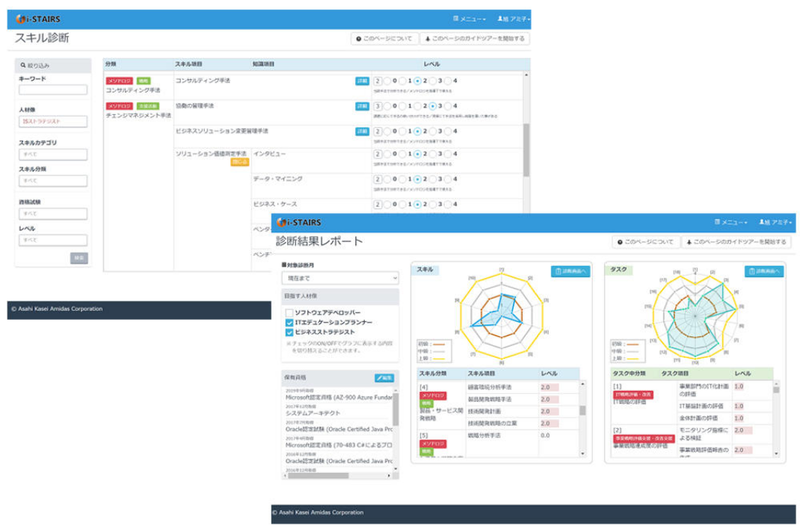Open the blue button on the スキル radar panel

(x=570, y=271)
